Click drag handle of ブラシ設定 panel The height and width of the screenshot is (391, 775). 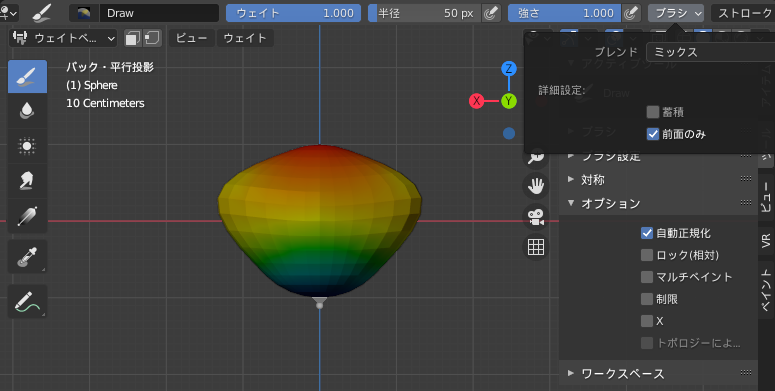tap(746, 156)
